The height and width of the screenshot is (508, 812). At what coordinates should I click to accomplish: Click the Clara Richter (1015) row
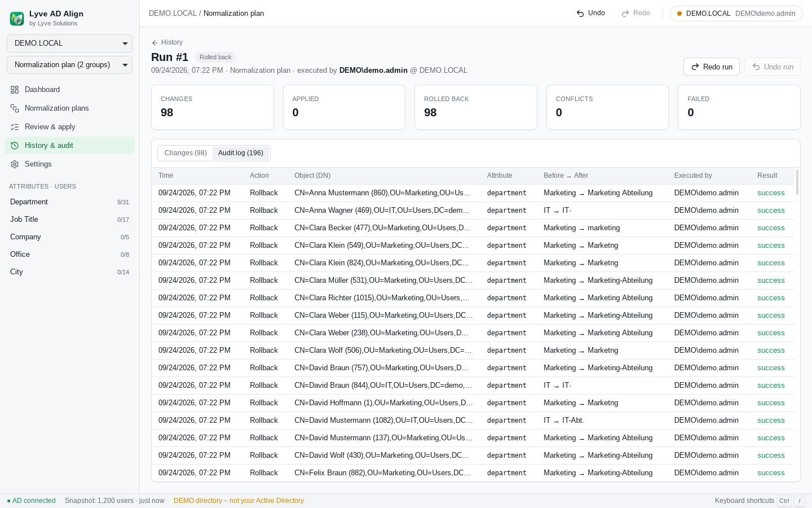(473, 298)
